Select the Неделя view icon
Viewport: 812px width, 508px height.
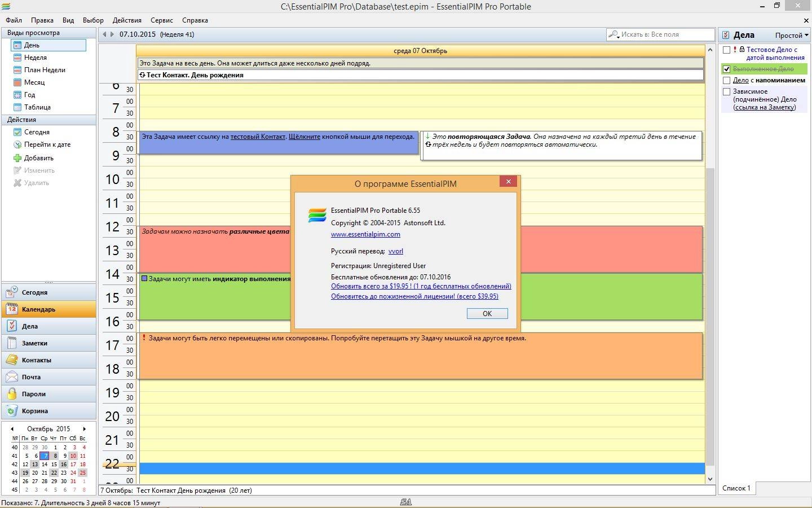point(17,58)
